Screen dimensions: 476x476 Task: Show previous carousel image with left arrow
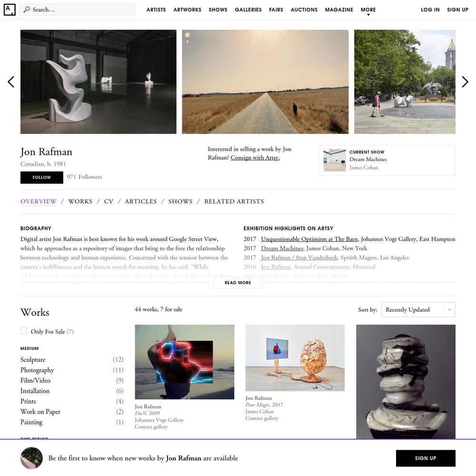[11, 82]
